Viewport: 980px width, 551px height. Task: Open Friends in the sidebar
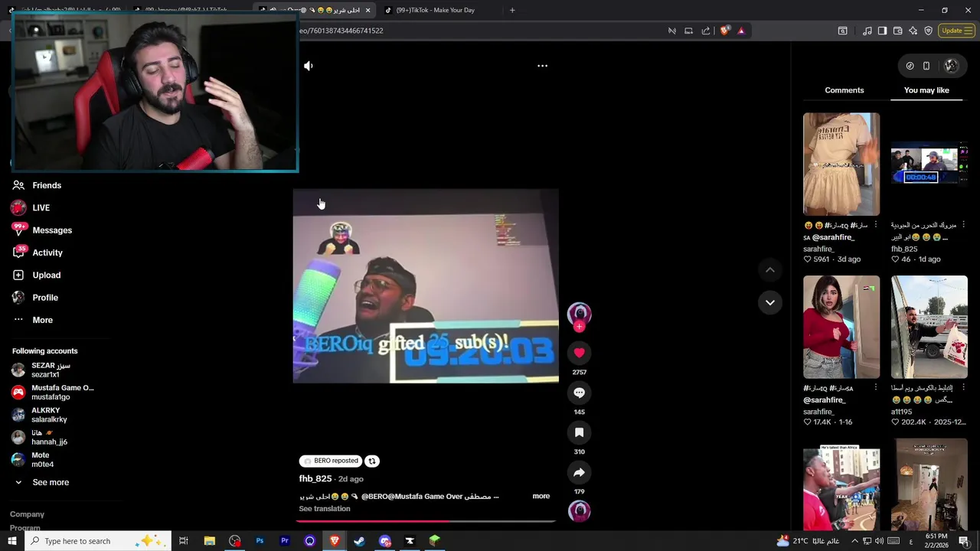(x=47, y=185)
